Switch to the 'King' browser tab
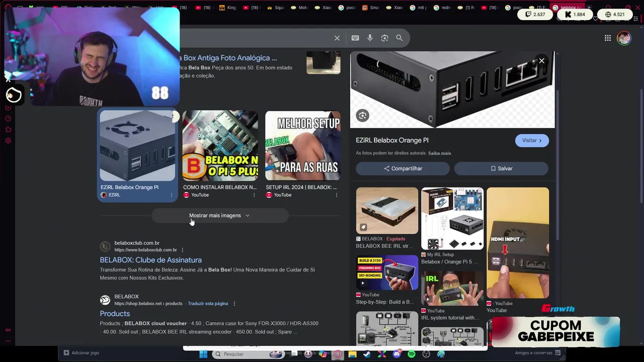 (227, 8)
